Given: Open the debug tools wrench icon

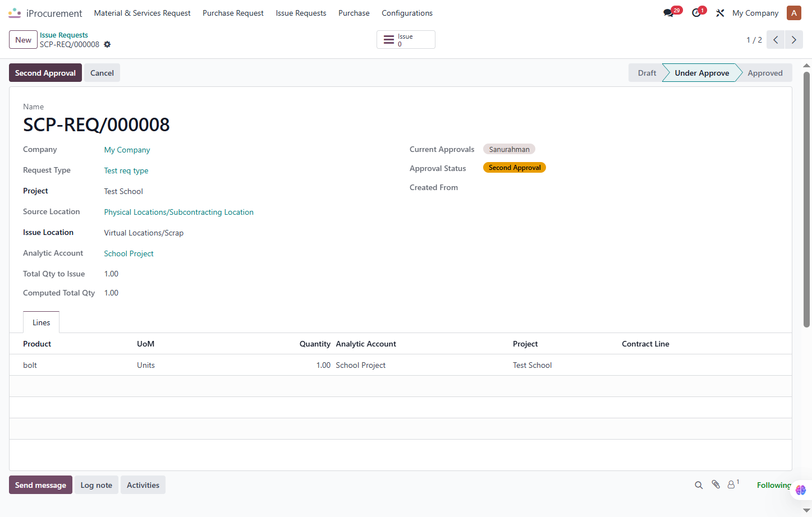Looking at the screenshot, I should [720, 13].
